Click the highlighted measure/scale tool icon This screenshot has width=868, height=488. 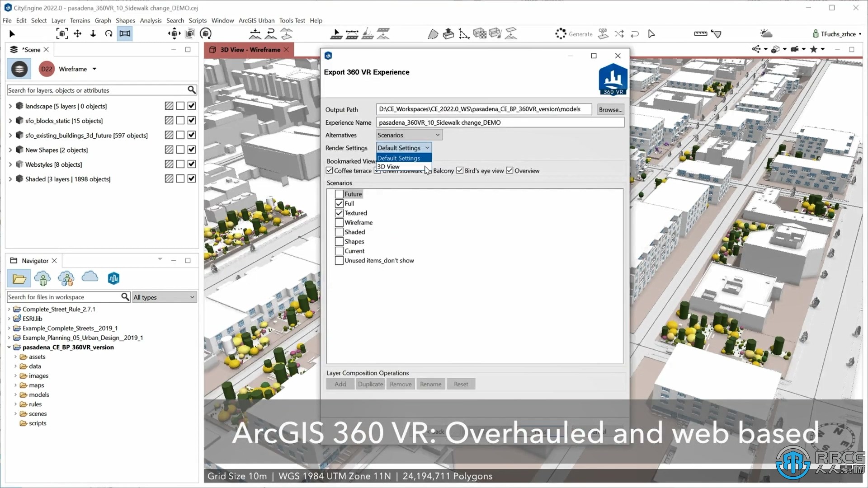pos(125,33)
